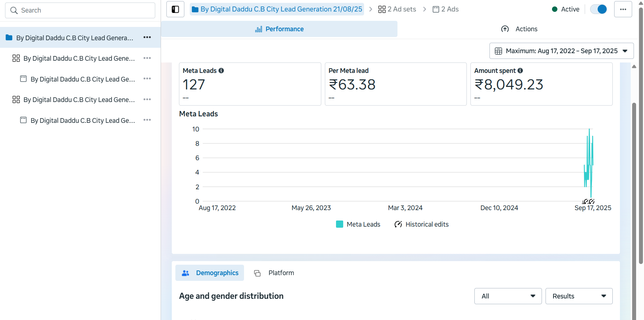Open the Maximum date range dropdown
Viewport: 644px width, 320px height.
[561, 51]
